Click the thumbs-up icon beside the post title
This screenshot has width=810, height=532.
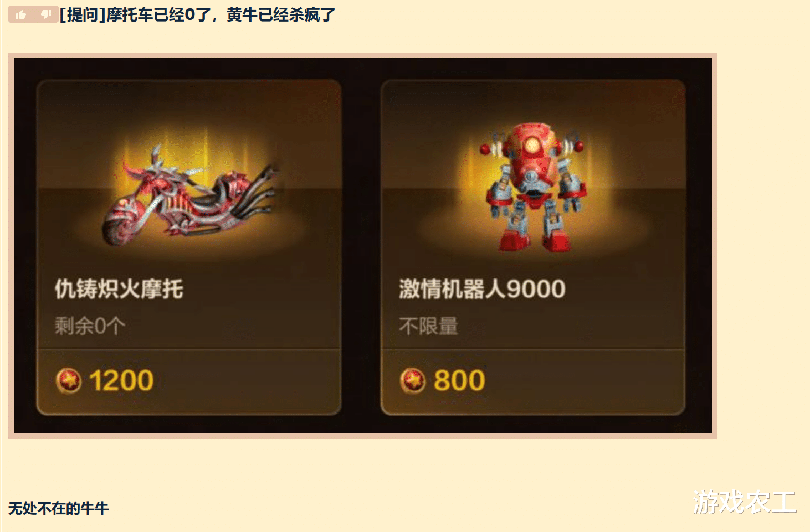(x=21, y=15)
